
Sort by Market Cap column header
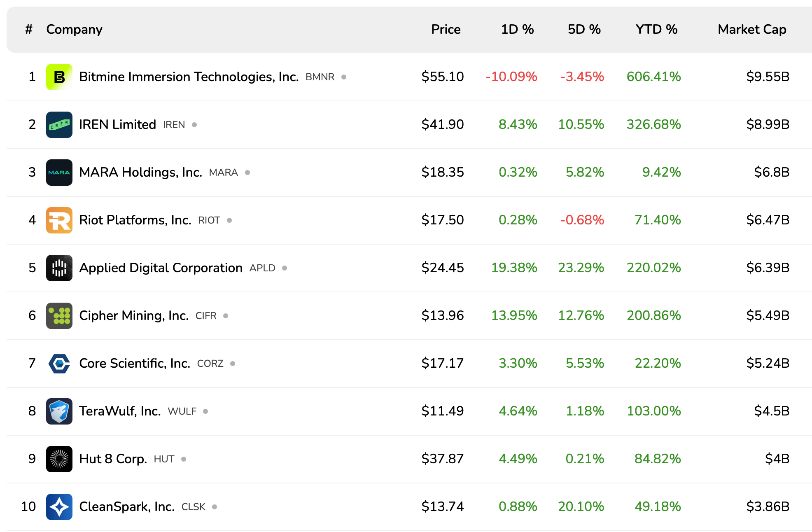click(x=752, y=30)
